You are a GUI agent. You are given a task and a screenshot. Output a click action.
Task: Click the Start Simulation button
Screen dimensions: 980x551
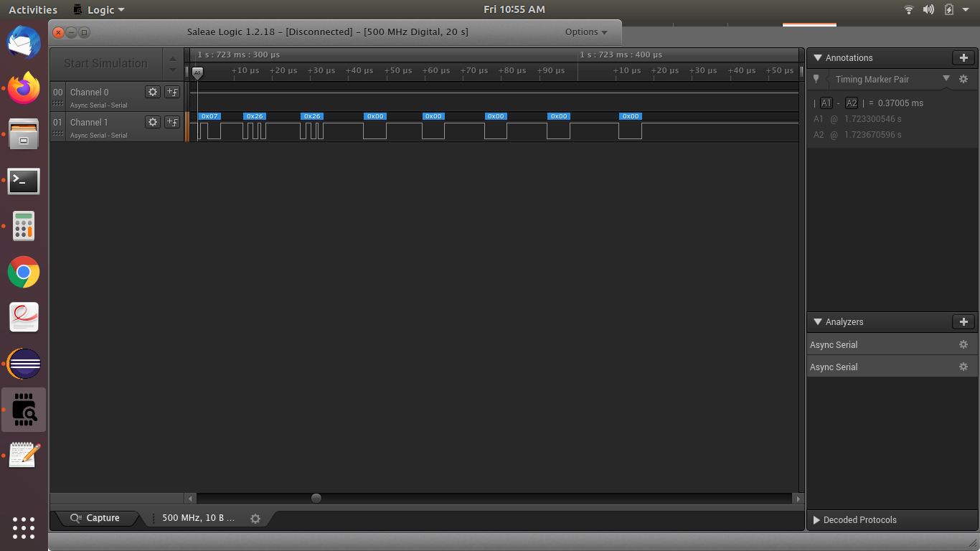pyautogui.click(x=105, y=63)
